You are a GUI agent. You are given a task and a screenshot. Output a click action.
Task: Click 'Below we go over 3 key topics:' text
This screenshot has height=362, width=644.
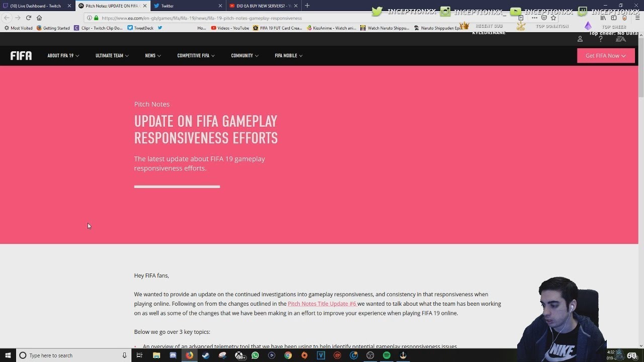click(x=172, y=332)
